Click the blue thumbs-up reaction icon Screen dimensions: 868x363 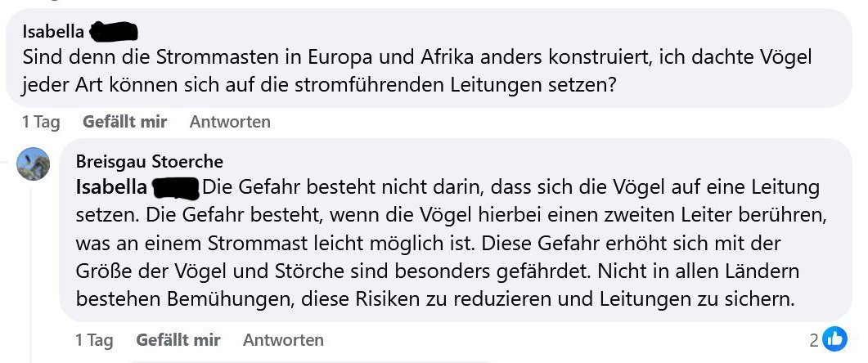tap(834, 338)
